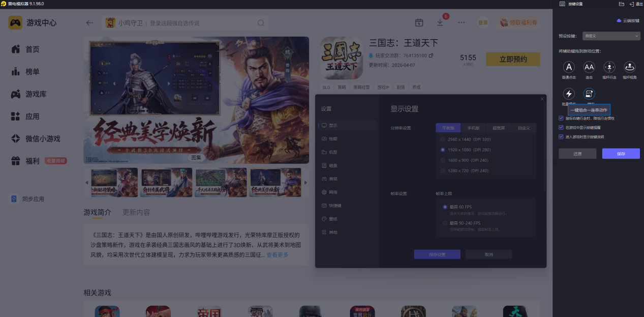Click 取消 cancel in the settings dialog
Viewport: 644px width, 317px height.
coord(488,254)
